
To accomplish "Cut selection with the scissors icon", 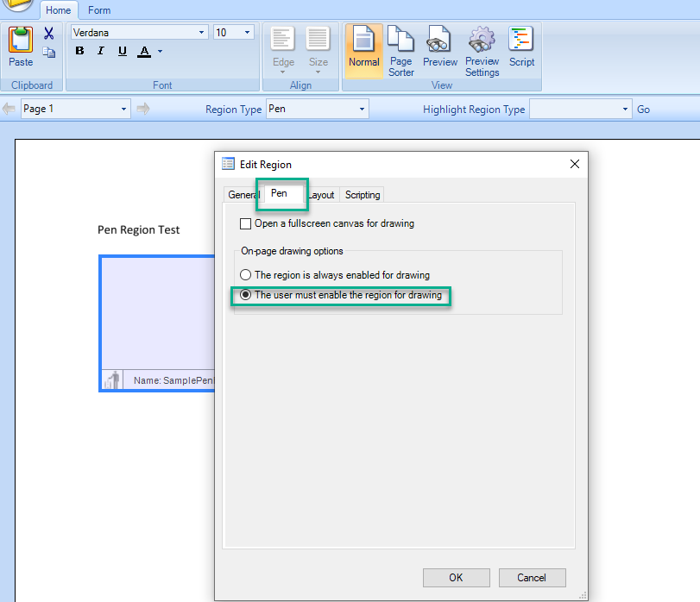I will (48, 34).
